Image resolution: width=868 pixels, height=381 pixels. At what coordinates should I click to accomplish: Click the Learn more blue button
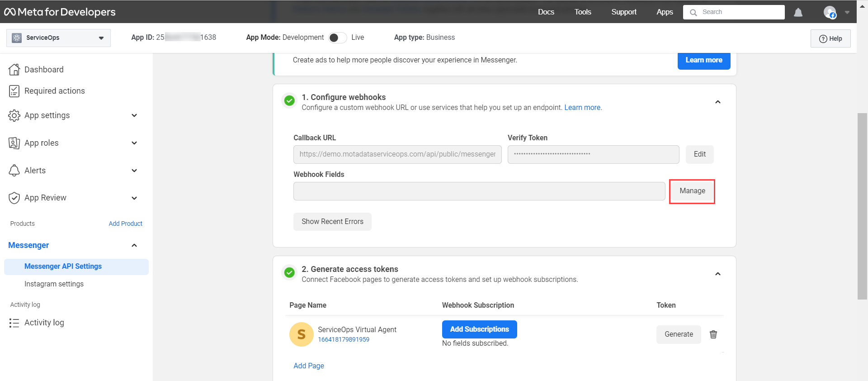tap(704, 60)
